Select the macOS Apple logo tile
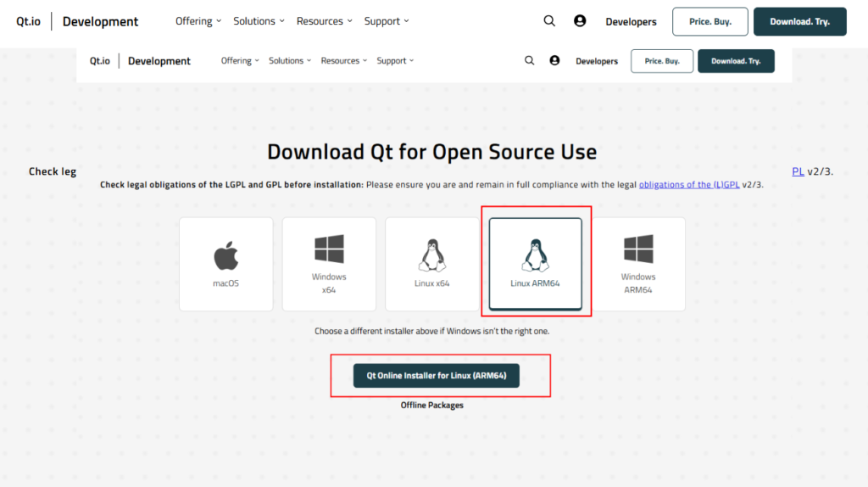Viewport: 868px width, 487px height. tap(226, 264)
